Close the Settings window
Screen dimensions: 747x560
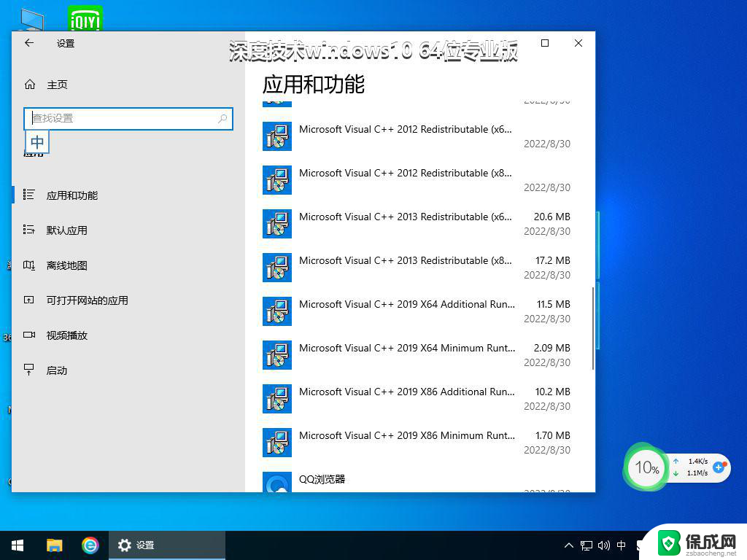tap(578, 43)
